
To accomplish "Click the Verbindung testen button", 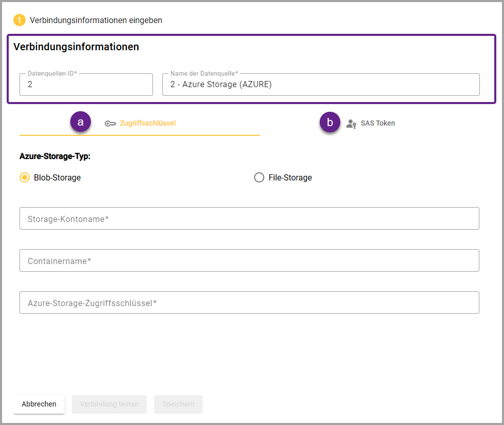I will [x=109, y=404].
